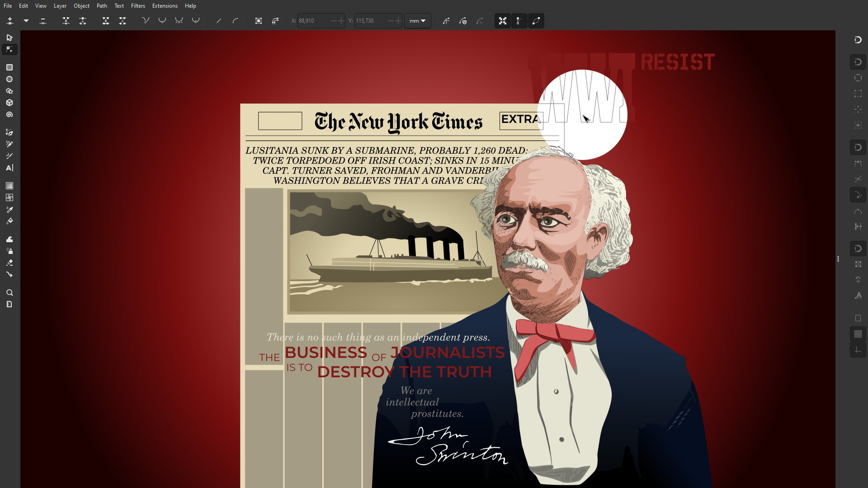The width and height of the screenshot is (868, 488).
Task: Click Delete segment between nodes
Action: click(123, 21)
